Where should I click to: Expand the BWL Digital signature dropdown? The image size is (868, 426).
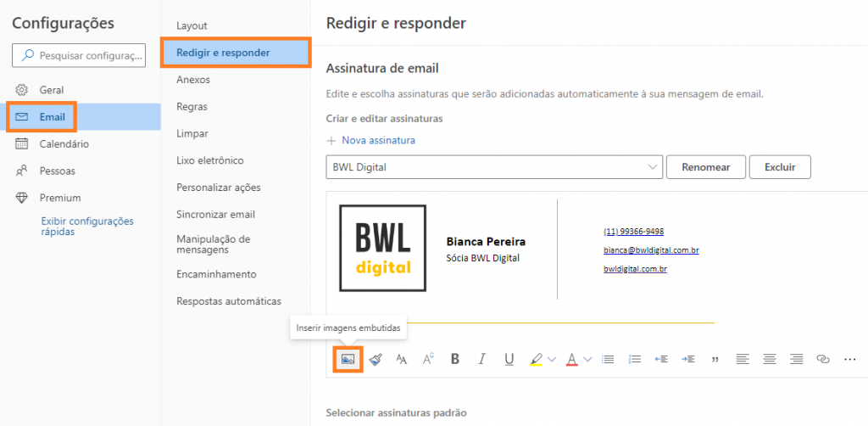point(494,166)
